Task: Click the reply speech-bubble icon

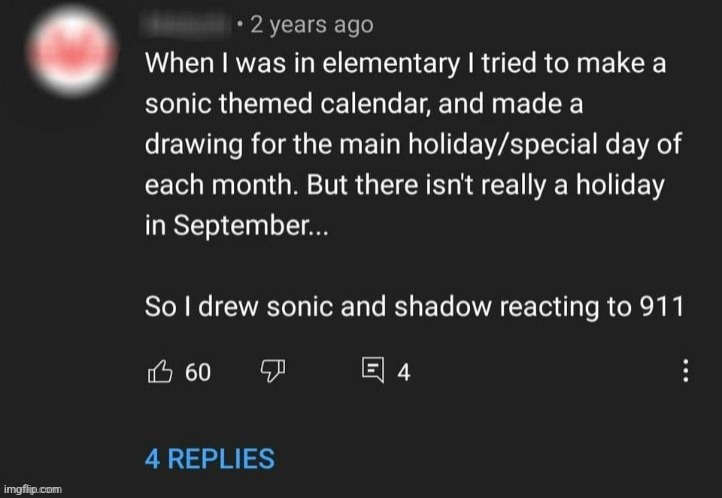Action: point(373,372)
